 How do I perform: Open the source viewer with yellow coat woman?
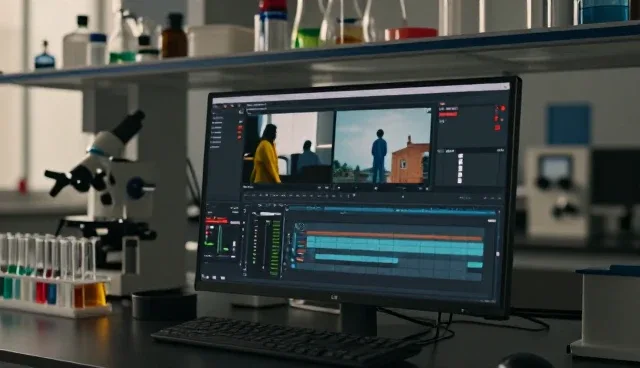289,147
